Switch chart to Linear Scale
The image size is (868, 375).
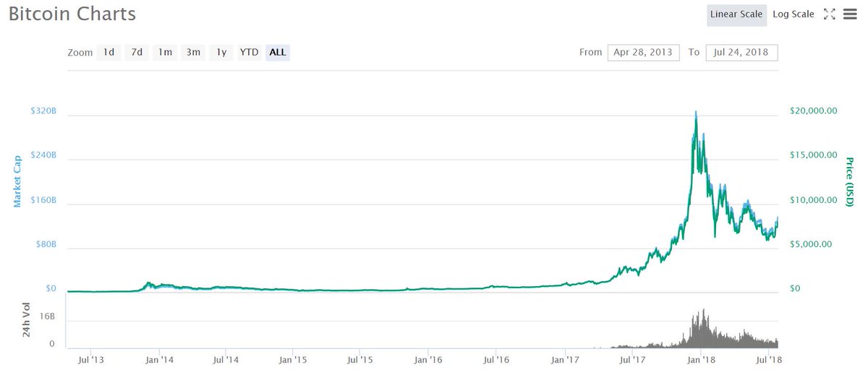(x=736, y=14)
